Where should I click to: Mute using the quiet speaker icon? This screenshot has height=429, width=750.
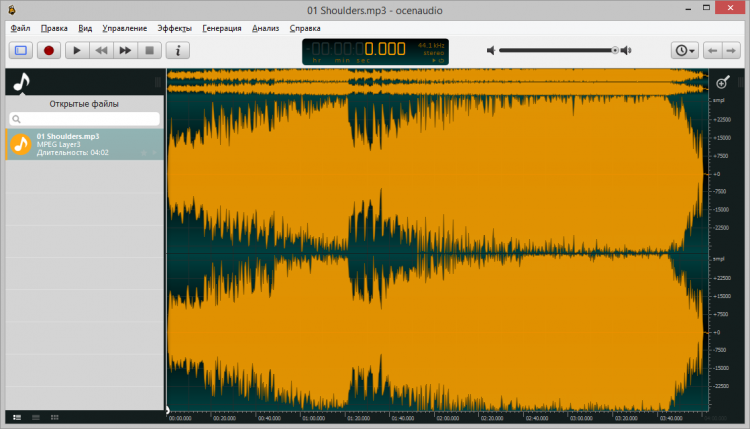(x=491, y=50)
